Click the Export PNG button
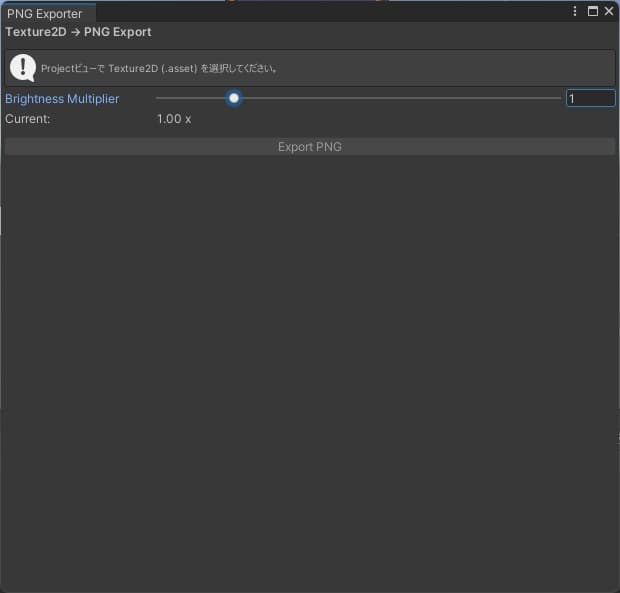This screenshot has height=593, width=620. [x=310, y=147]
